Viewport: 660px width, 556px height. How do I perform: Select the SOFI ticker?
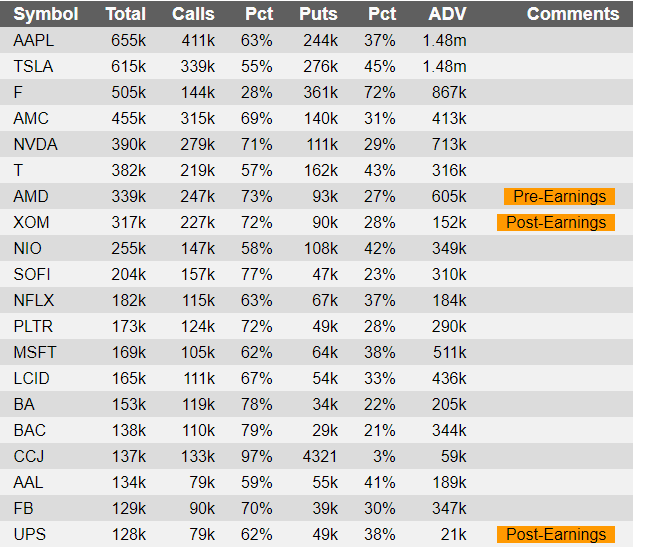coord(32,275)
